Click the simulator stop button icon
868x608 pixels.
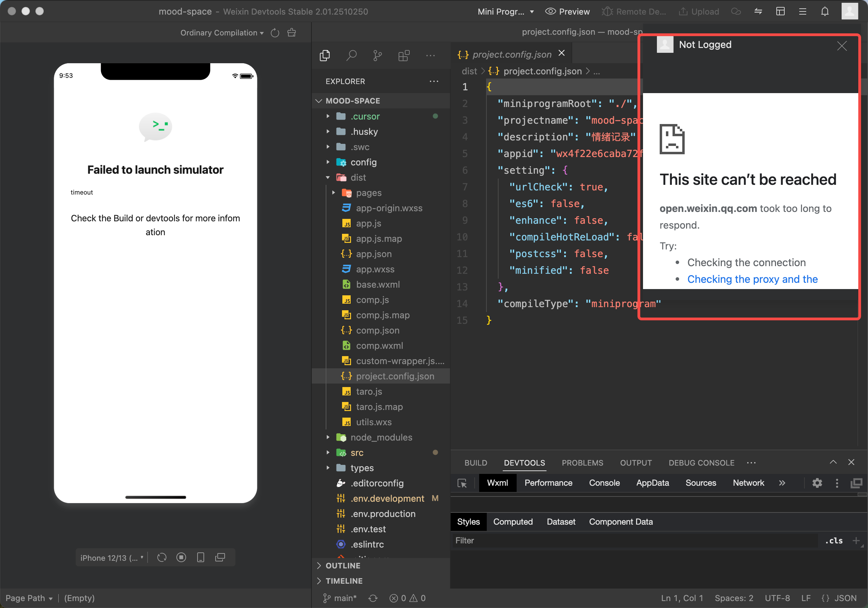(x=181, y=557)
